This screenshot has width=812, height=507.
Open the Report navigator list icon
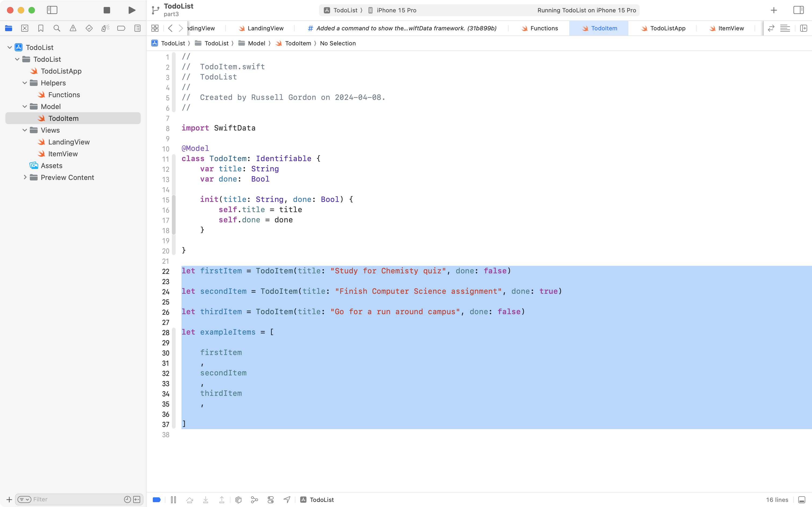pos(137,28)
